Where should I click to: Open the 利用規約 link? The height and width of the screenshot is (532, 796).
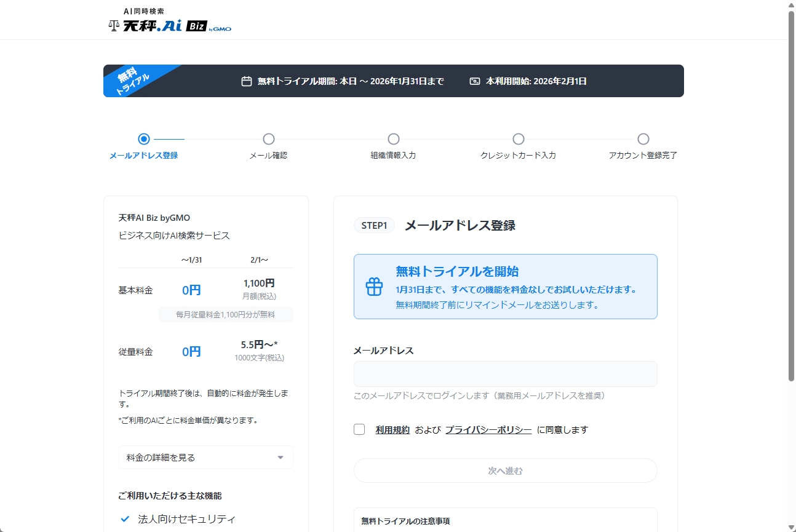tap(392, 430)
